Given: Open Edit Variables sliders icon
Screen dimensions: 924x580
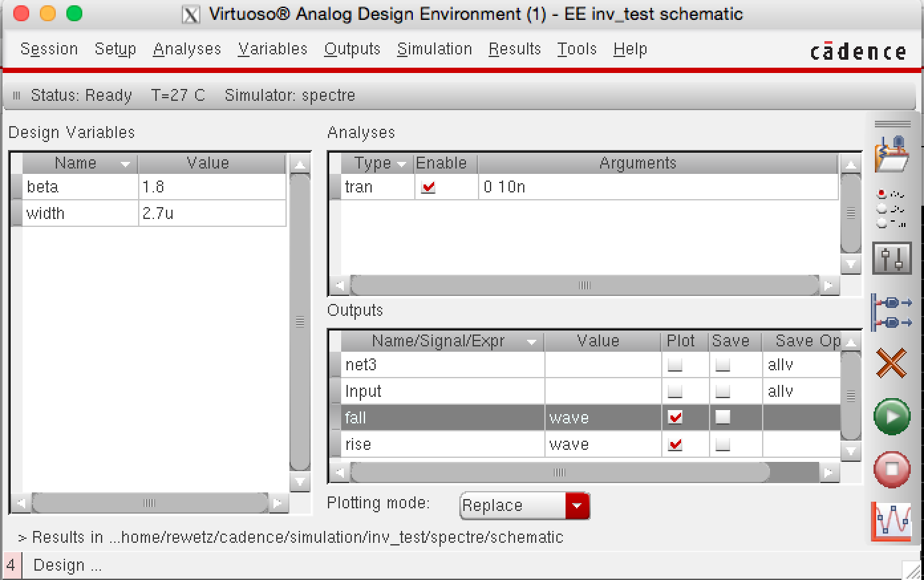Looking at the screenshot, I should point(891,258).
